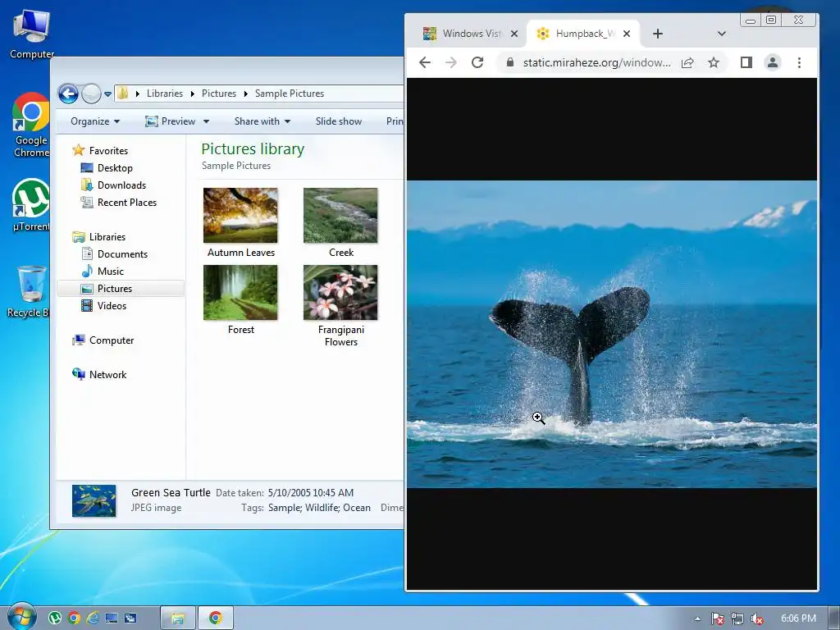Reload the page in Chrome

[x=477, y=62]
